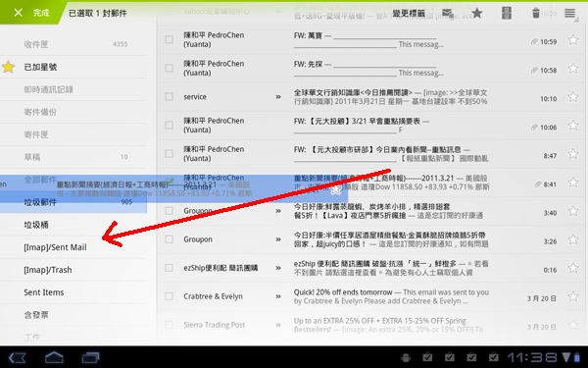This screenshot has width=588, height=368.
Task: Click the importance marker on Groupon 3:26 row
Action: click(278, 239)
